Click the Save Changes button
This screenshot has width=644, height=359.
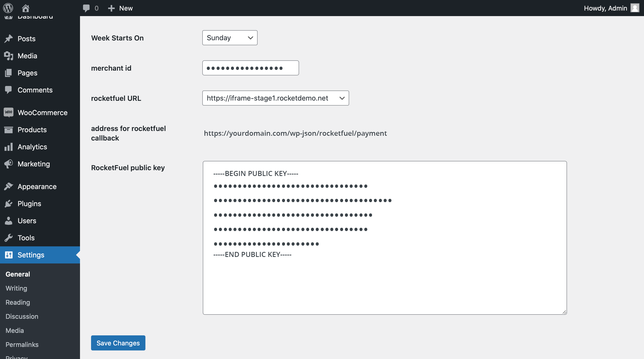tap(118, 343)
